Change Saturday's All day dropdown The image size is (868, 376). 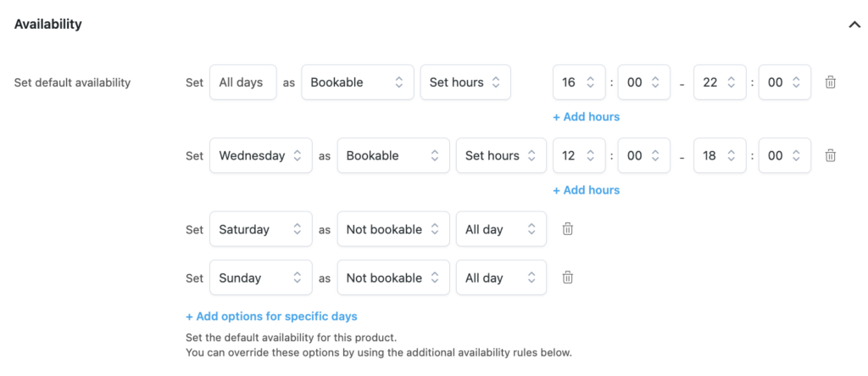tap(501, 229)
